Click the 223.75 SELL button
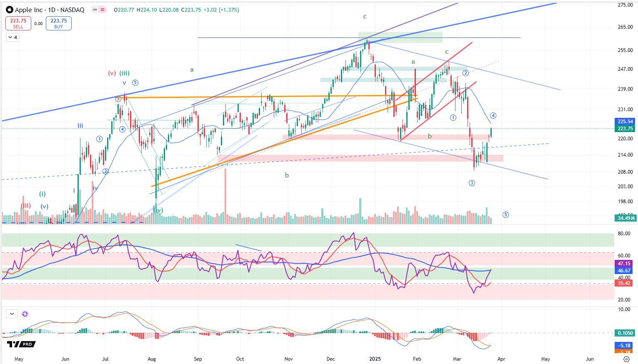Screen dimensions: 638x364 pyautogui.click(x=18, y=23)
